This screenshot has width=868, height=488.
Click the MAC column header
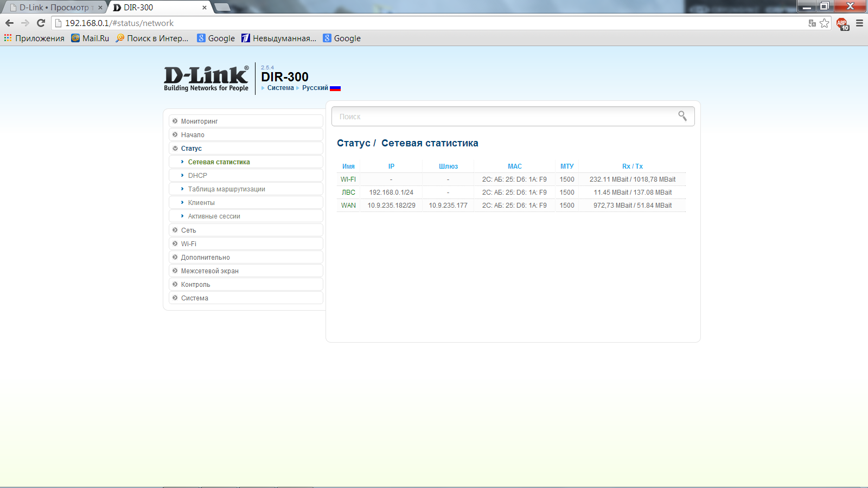point(515,166)
